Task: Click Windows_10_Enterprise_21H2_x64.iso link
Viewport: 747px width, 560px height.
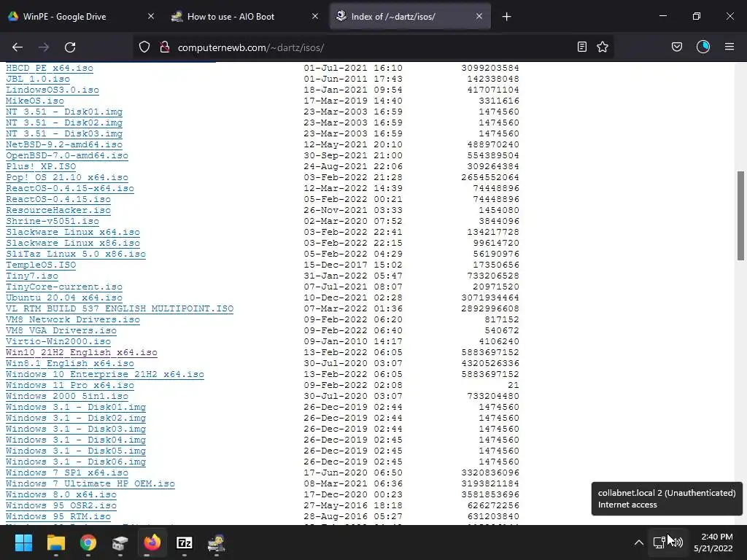Action: click(105, 375)
